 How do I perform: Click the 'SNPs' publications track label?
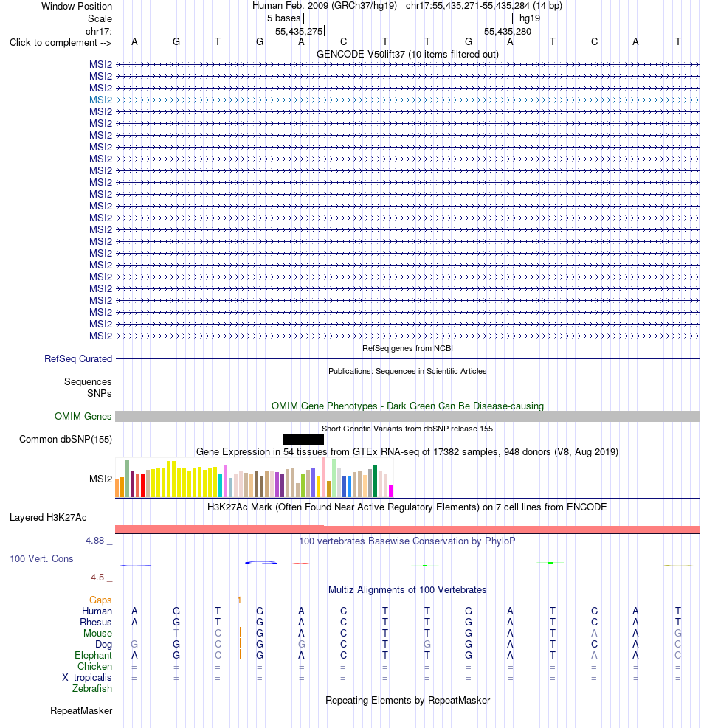[x=100, y=394]
